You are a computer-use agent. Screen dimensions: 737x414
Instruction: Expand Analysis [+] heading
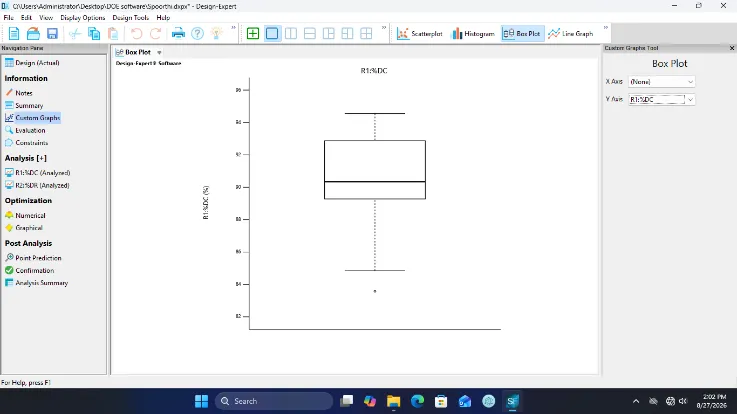(x=26, y=158)
